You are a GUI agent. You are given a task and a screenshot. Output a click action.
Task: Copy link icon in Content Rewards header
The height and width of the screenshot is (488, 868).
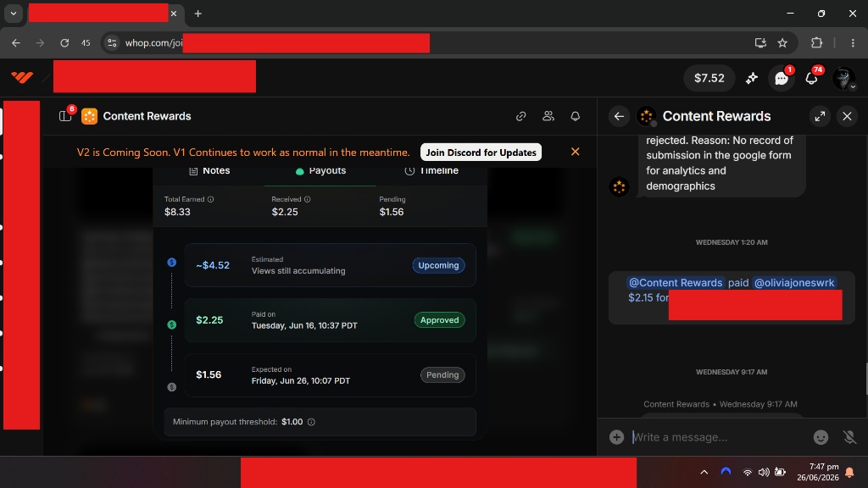tap(521, 116)
